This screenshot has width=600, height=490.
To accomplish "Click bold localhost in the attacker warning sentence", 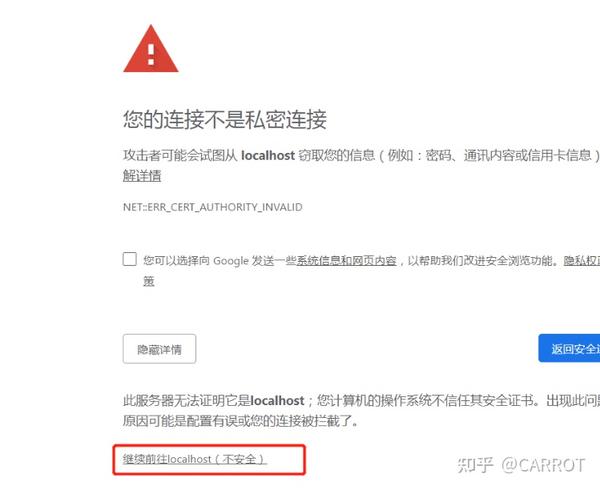I will [x=268, y=155].
